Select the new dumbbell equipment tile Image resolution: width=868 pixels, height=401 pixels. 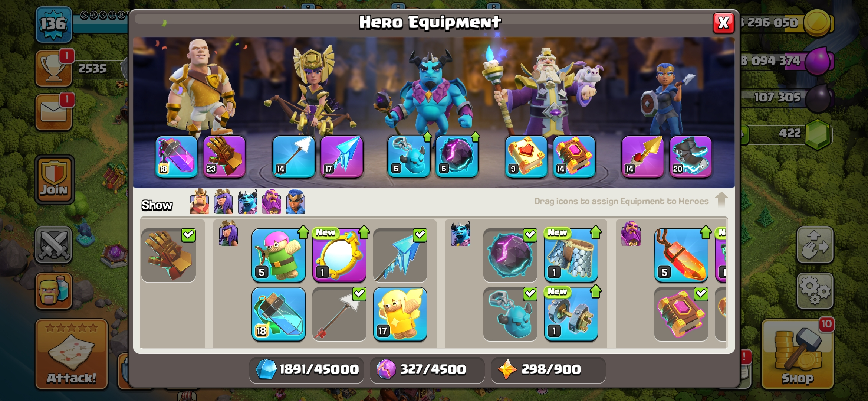point(571,314)
